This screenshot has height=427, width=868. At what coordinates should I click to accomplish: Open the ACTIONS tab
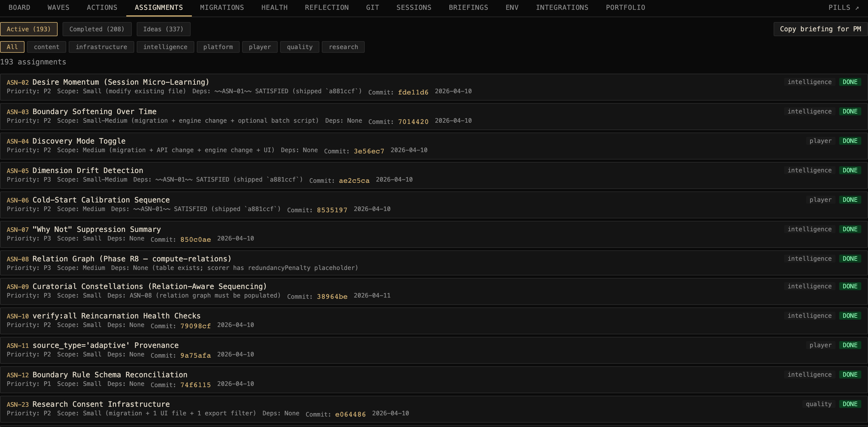pyautogui.click(x=102, y=7)
